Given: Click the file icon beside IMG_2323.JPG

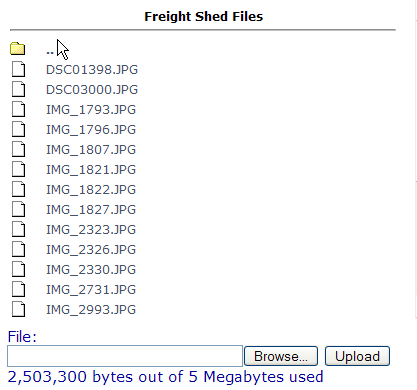Looking at the screenshot, I should tap(18, 229).
